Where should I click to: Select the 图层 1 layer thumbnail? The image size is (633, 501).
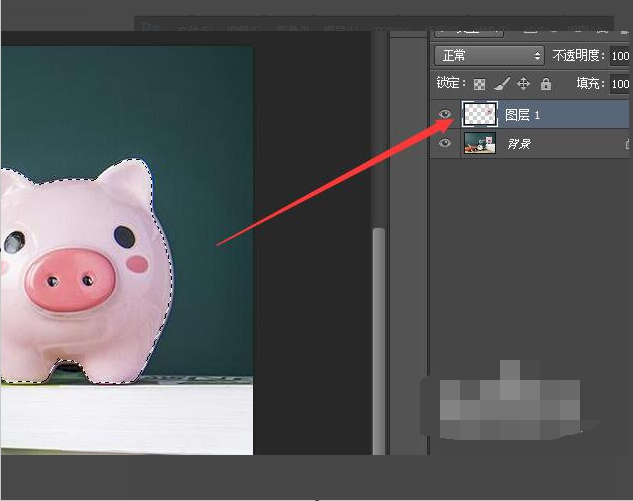[x=480, y=114]
